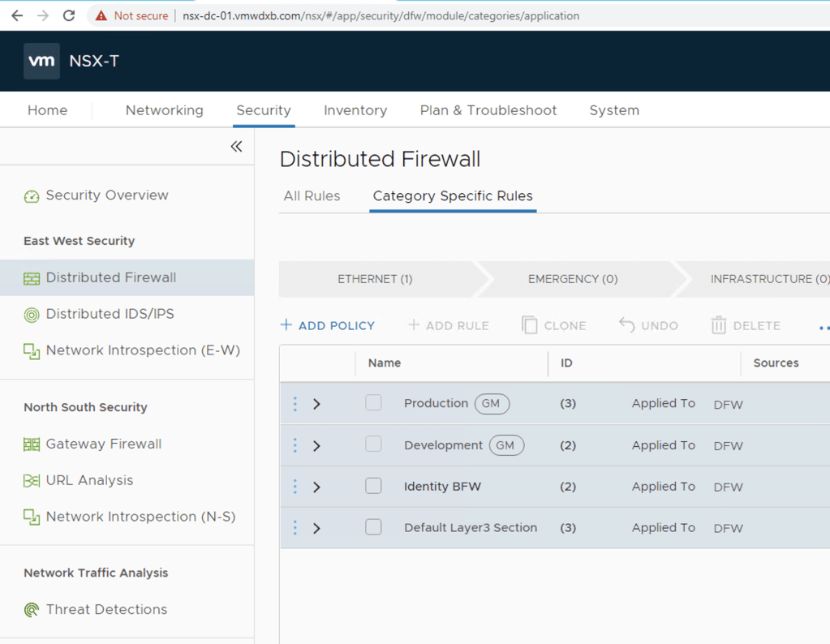This screenshot has height=644, width=830.
Task: Click the Distributed IDS/IPS target icon
Action: point(32,315)
